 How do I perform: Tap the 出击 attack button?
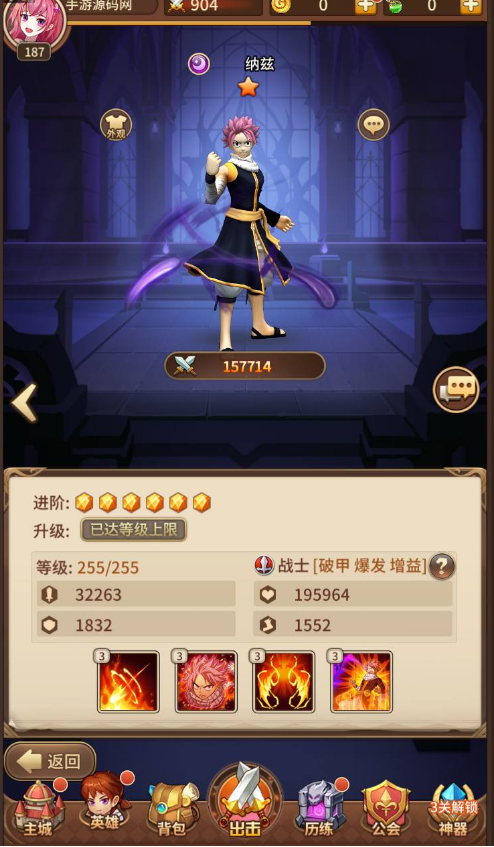pyautogui.click(x=245, y=801)
